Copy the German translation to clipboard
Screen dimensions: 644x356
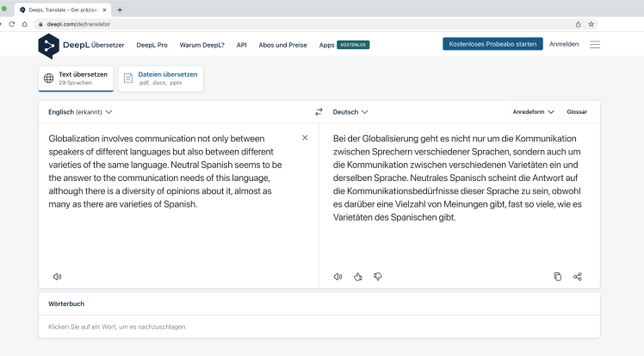click(557, 277)
